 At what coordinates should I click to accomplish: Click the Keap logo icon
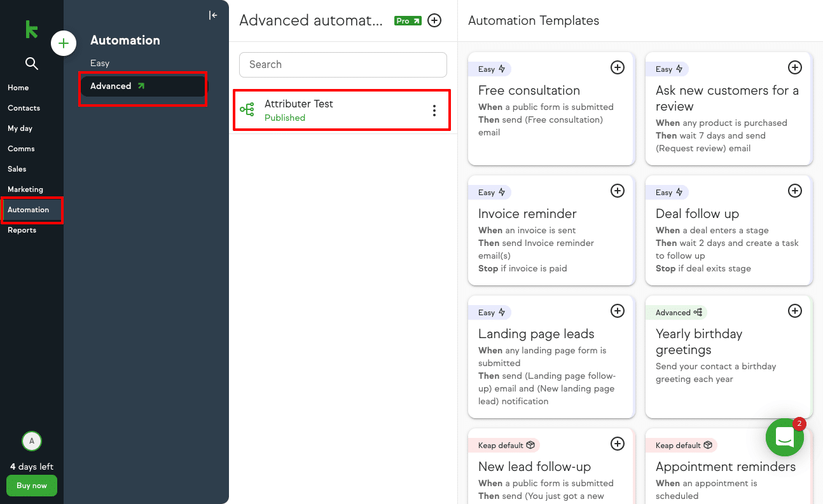pos(30,30)
